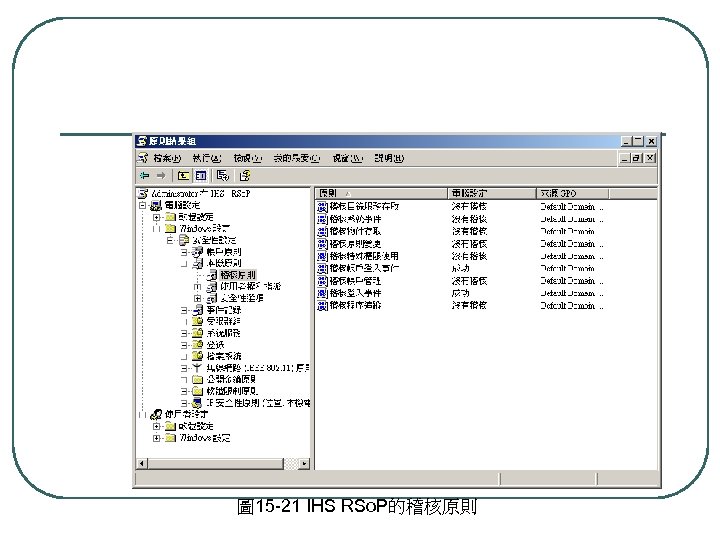Click the 使用者設定 user icon in tree
This screenshot has height=540, width=720.
point(157,414)
